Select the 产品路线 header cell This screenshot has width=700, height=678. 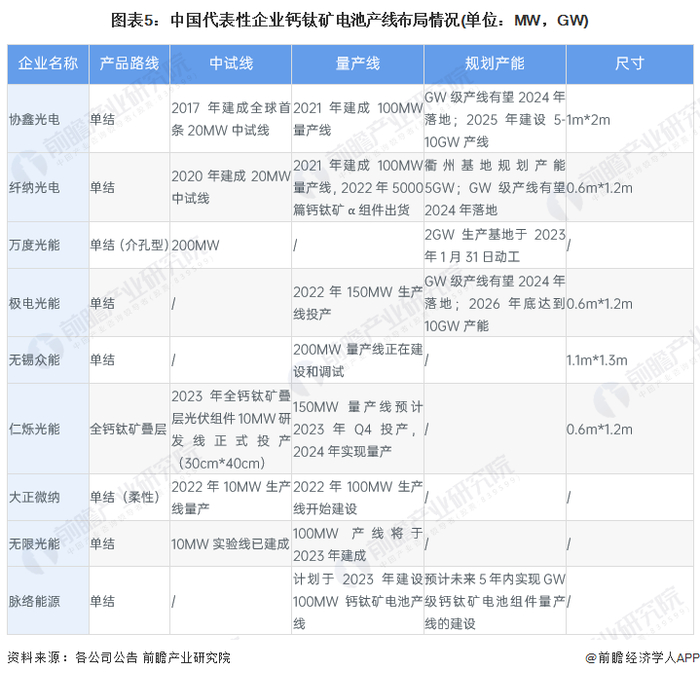click(129, 64)
